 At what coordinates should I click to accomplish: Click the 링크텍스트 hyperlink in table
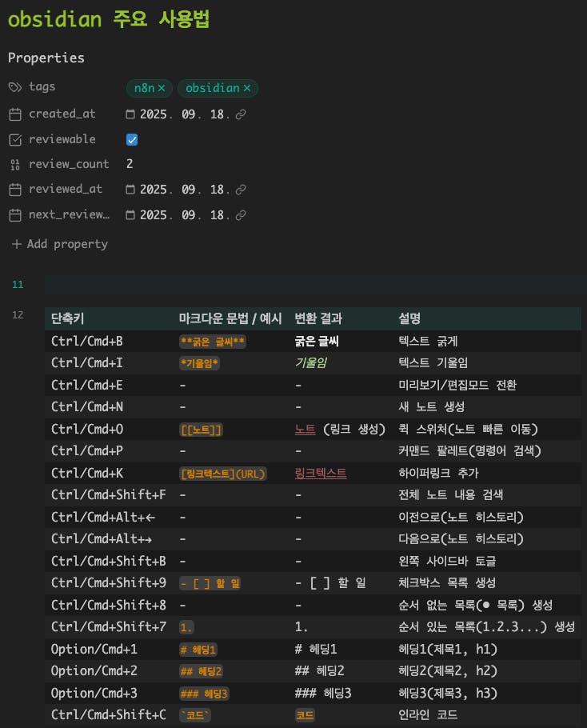pos(321,474)
